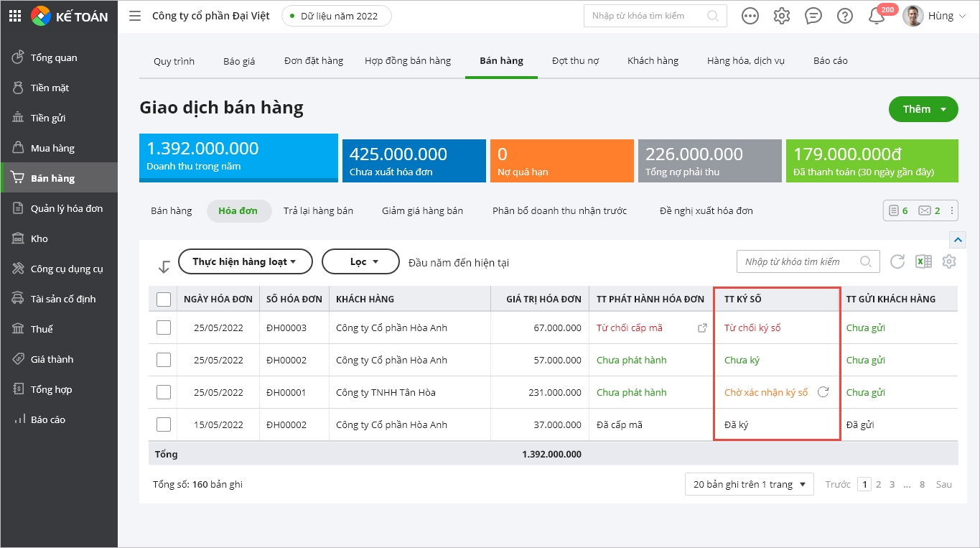Open the notifications bell

coord(877,16)
